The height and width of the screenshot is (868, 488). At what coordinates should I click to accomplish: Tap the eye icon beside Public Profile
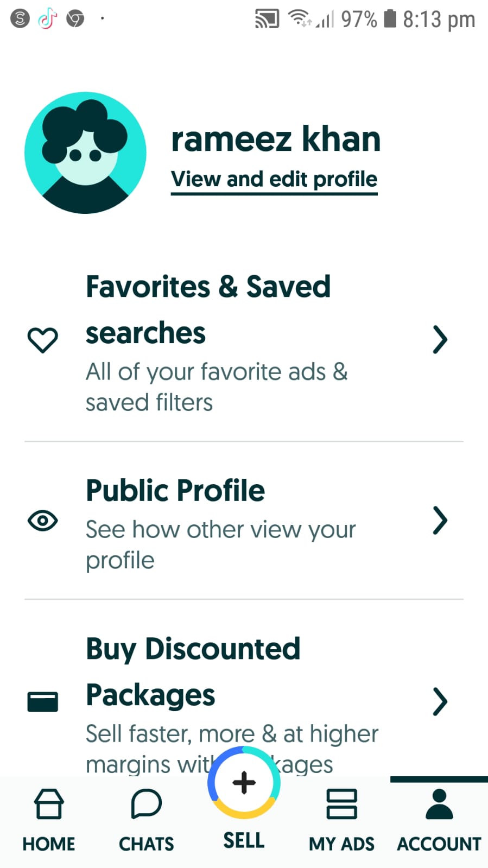[42, 521]
